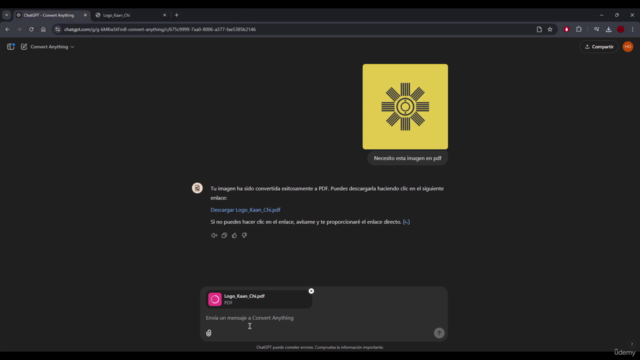Screen dimensions: 640x360
Task: Close the Logo_Kaan_Chi browser tab
Action: (x=164, y=15)
